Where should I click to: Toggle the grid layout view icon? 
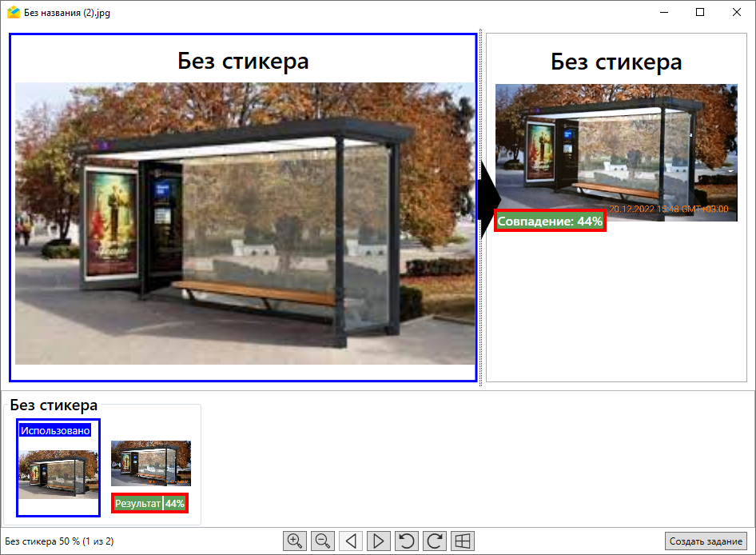click(463, 541)
